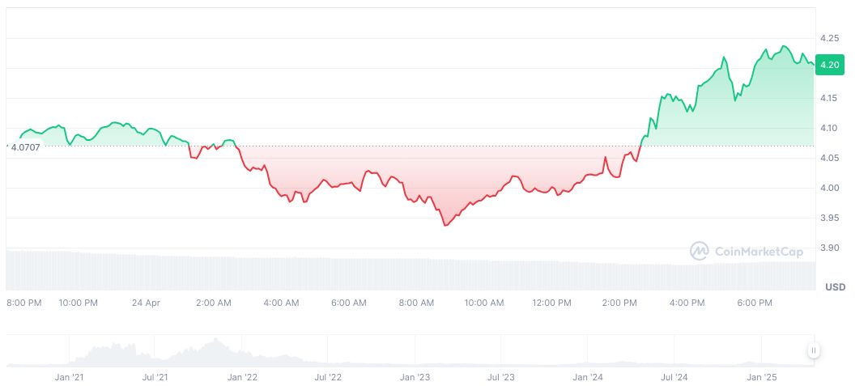Click the 2:00 PM time axis label
Image resolution: width=868 pixels, height=386 pixels.
[x=619, y=303]
